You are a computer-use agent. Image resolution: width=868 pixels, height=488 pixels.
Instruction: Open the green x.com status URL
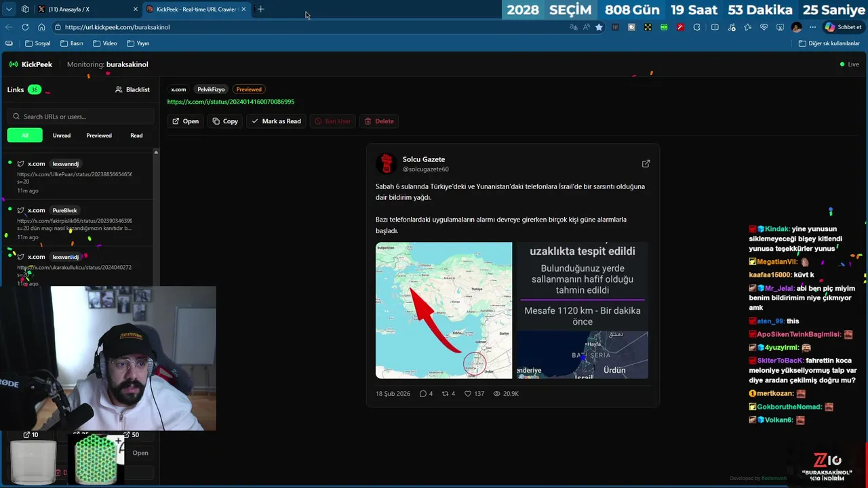pyautogui.click(x=231, y=102)
